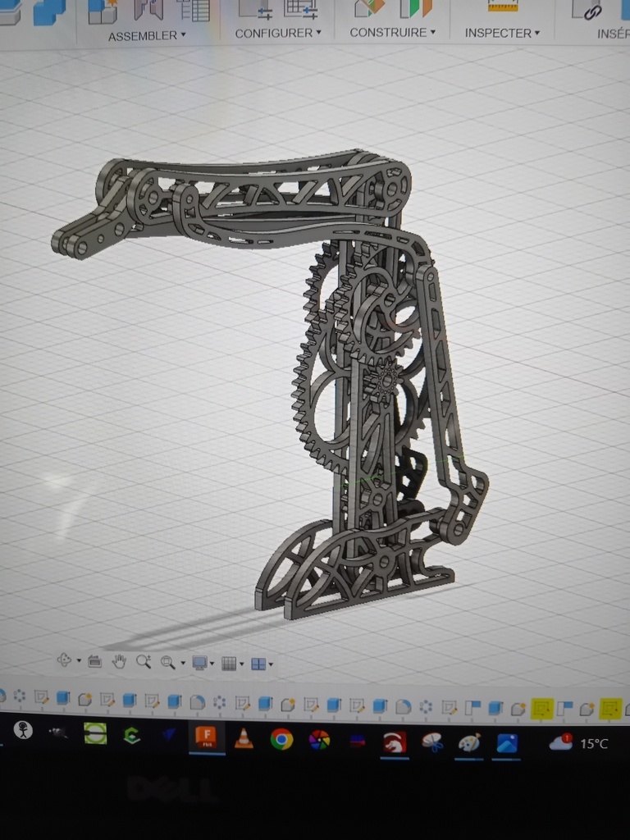This screenshot has height=840, width=630.
Task: Click the Viewports layout icon
Action: pos(258,664)
